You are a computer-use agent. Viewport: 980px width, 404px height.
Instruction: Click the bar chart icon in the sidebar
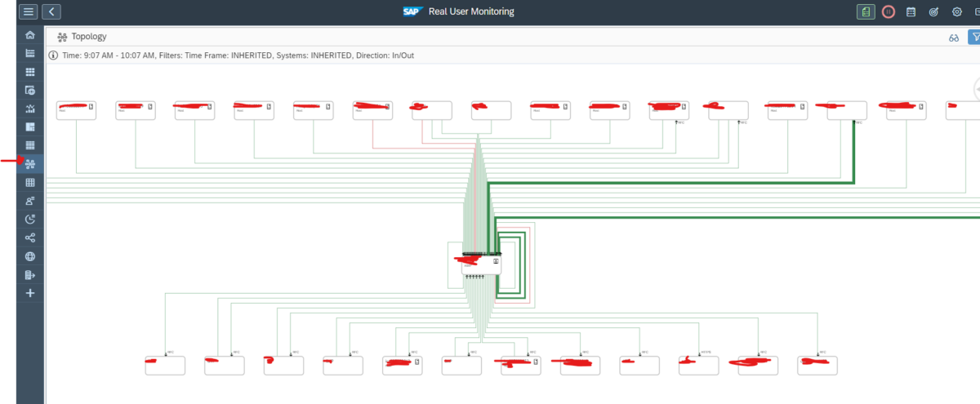pyautogui.click(x=30, y=109)
